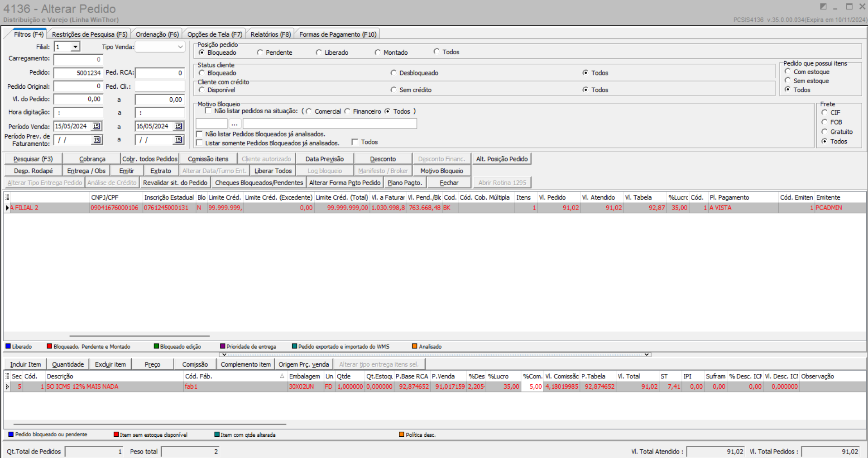Click Alterar Forma Pgto Pedido button
Image resolution: width=868 pixels, height=458 pixels.
tap(345, 182)
